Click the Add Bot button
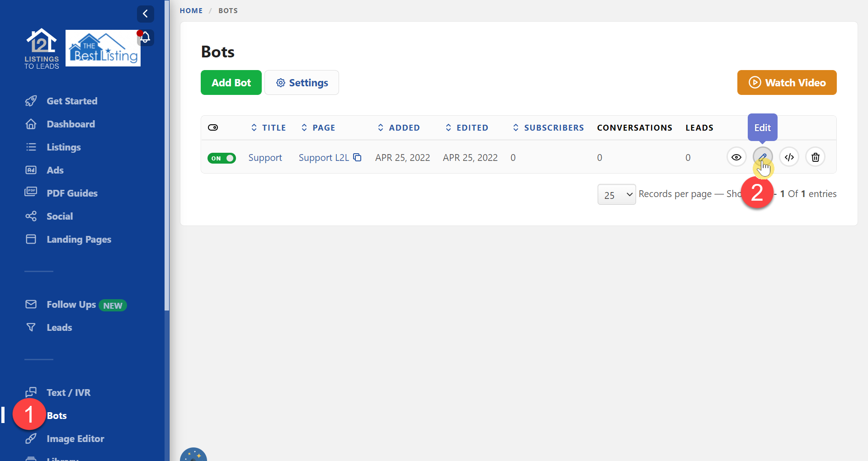 (231, 83)
